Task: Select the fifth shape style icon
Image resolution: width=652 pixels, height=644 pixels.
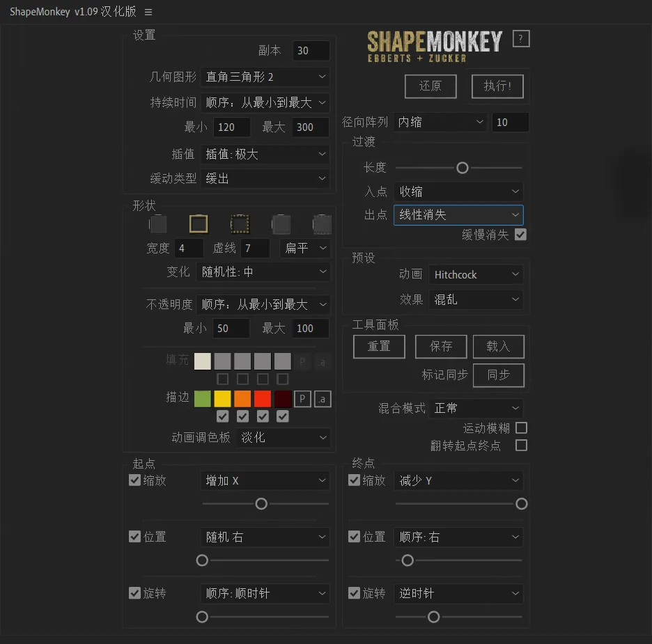Action: (x=322, y=224)
